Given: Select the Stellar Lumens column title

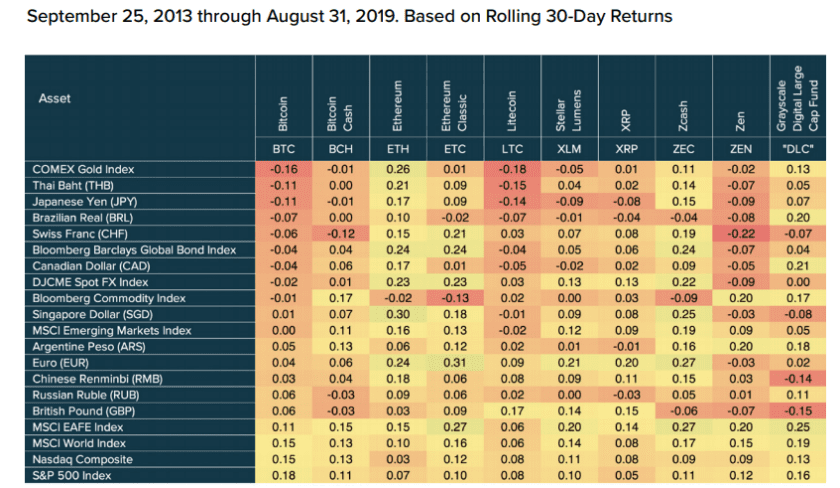Looking at the screenshot, I should pos(569,111).
